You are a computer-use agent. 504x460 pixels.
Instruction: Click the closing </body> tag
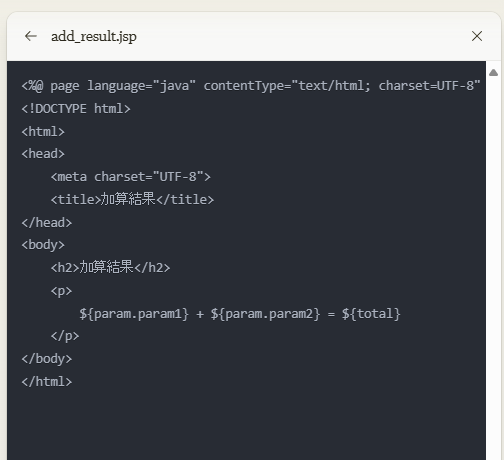[x=47, y=359]
